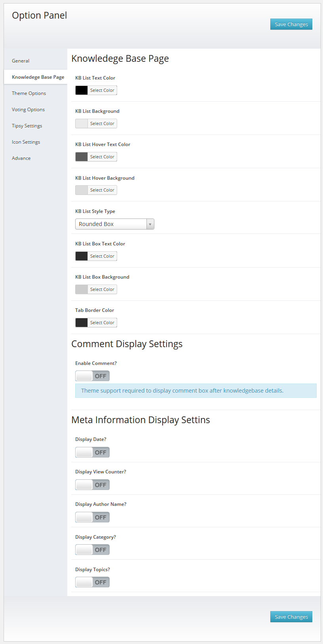Click the top Save Changes button
Viewport: 323px width, 644px height.
pyautogui.click(x=291, y=24)
